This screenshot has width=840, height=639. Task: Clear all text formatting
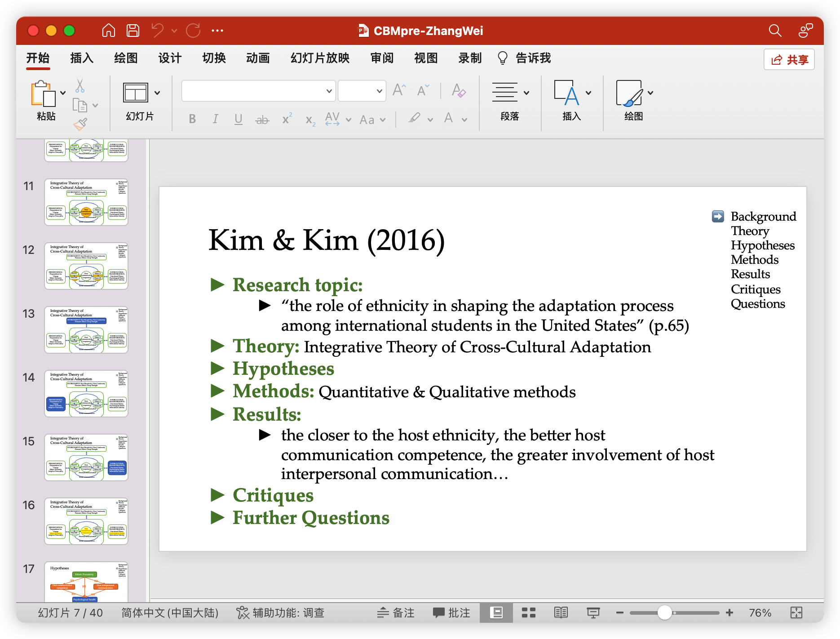coord(459,90)
